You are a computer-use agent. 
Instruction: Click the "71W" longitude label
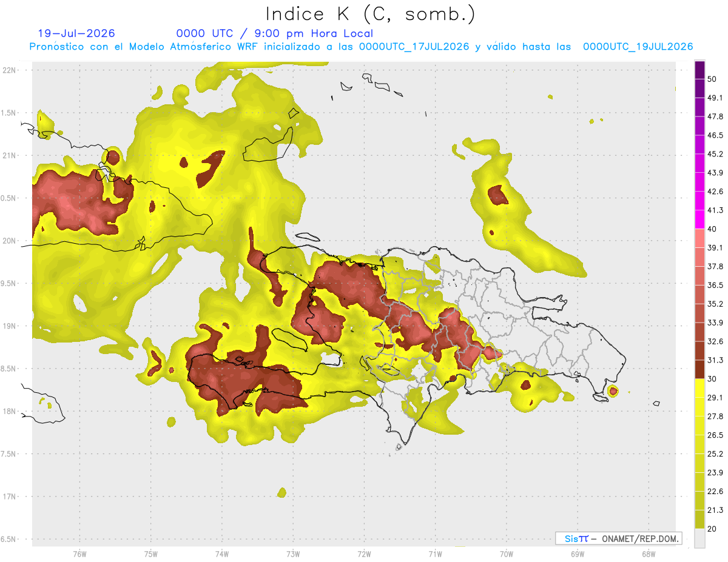435,554
